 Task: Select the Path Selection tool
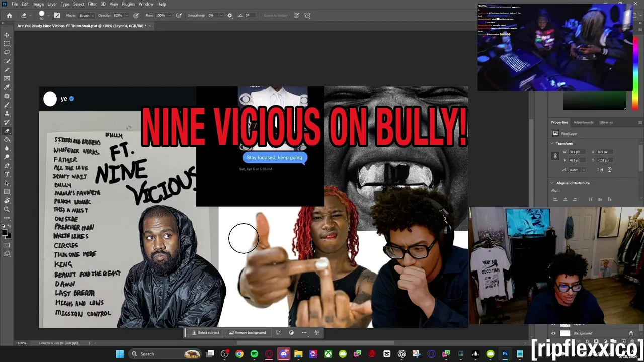tap(7, 183)
